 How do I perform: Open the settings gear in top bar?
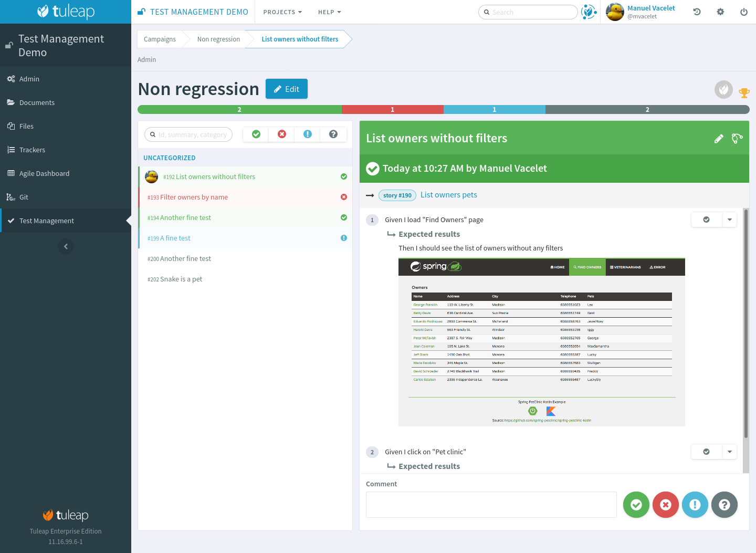720,12
